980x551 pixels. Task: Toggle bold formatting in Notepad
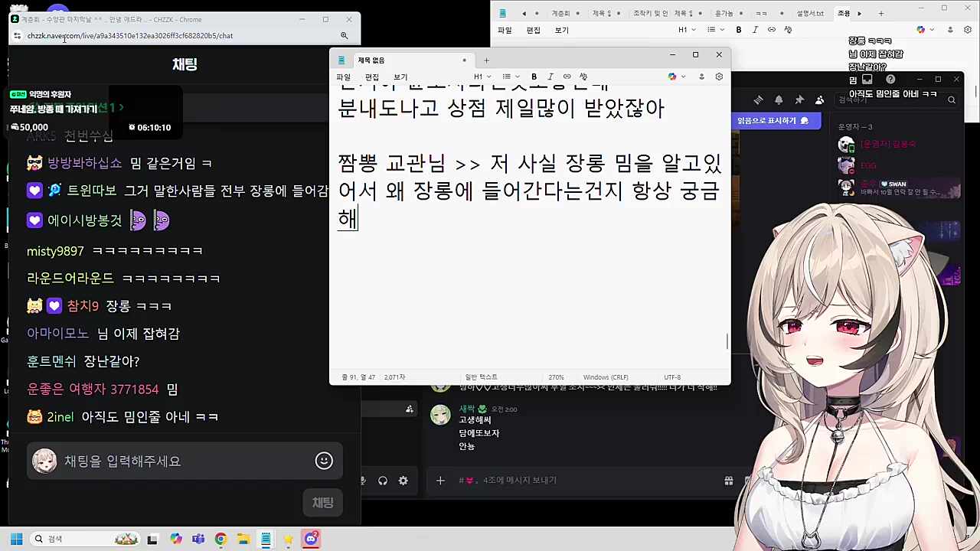tap(534, 77)
